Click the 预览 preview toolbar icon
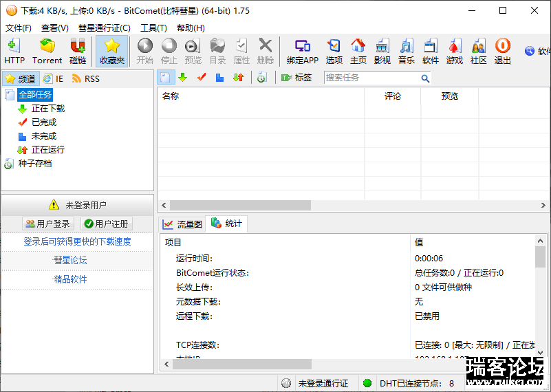This screenshot has height=392, width=551. pos(193,52)
